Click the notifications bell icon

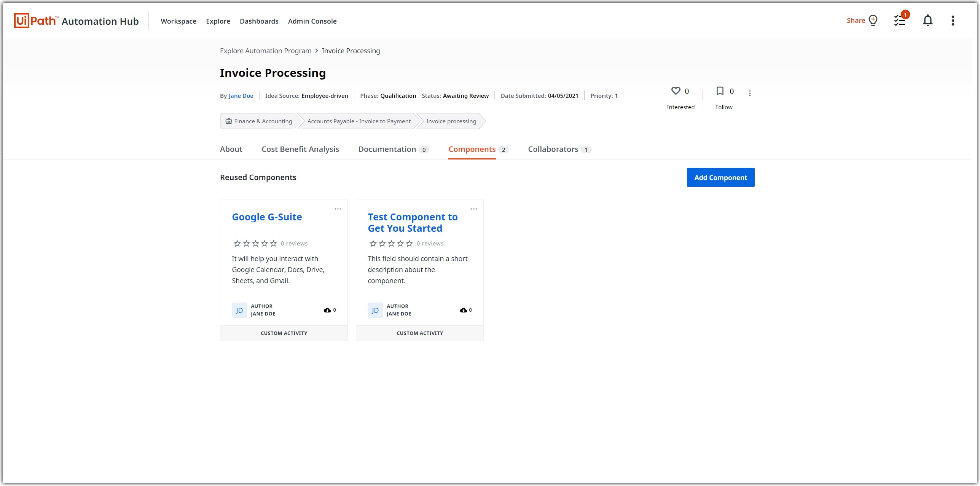pos(928,21)
